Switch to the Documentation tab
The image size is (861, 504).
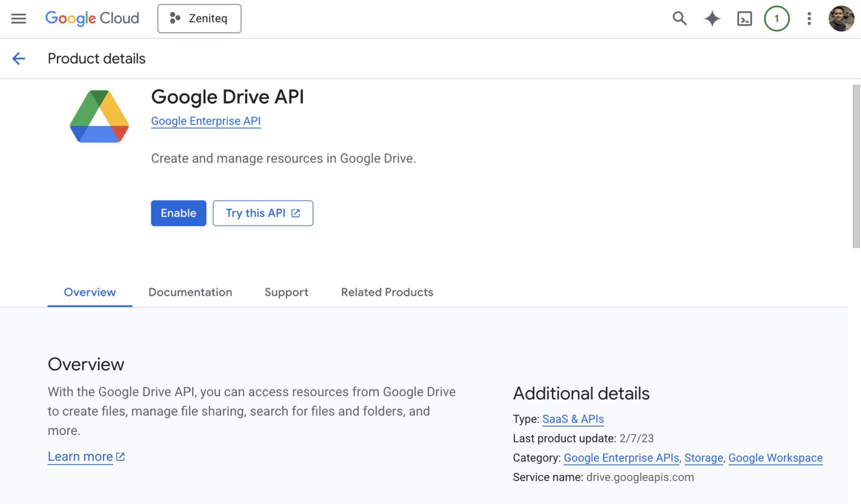[190, 292]
